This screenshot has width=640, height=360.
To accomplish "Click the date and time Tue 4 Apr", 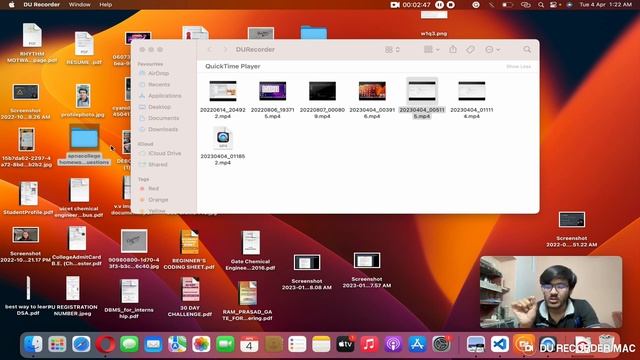I will coord(606,4).
